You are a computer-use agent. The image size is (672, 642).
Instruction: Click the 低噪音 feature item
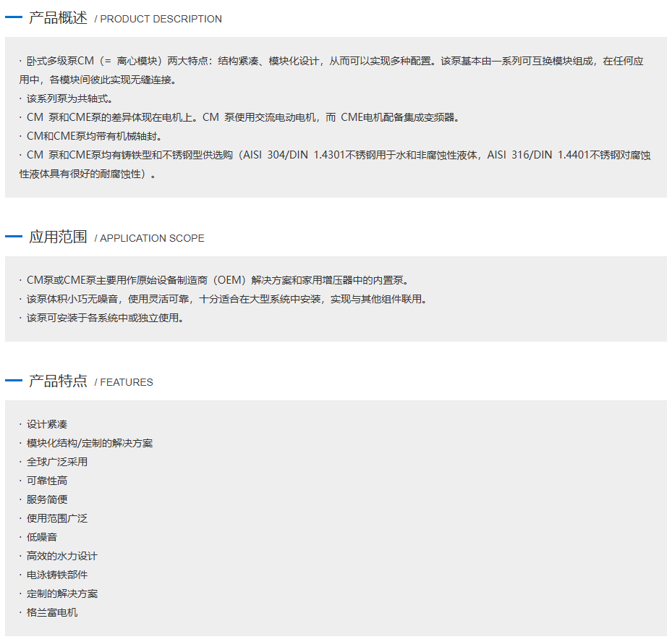[42, 537]
